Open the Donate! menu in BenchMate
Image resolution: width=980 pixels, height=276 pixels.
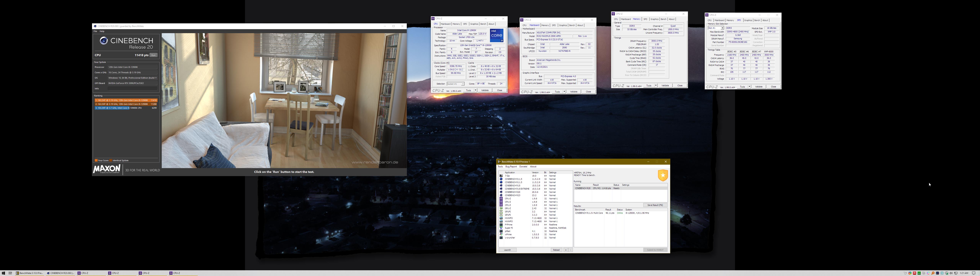click(x=523, y=167)
